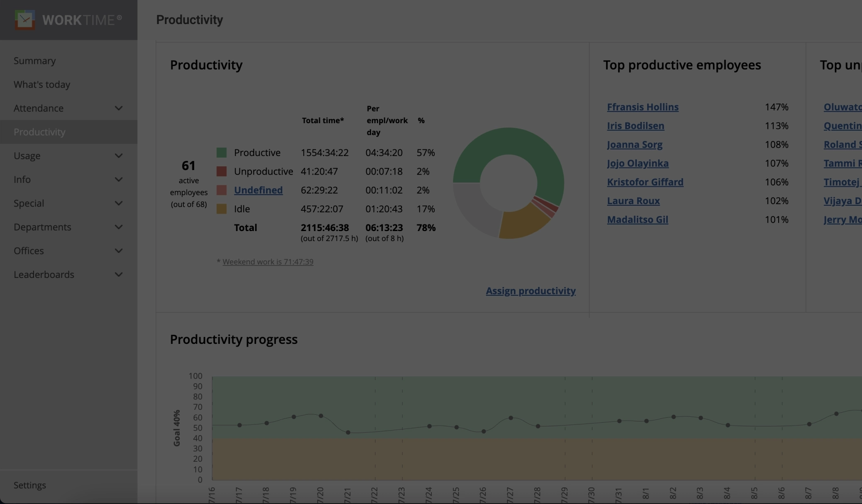This screenshot has height=504, width=862.
Task: Open the Offices sidebar section
Action: [x=29, y=251]
